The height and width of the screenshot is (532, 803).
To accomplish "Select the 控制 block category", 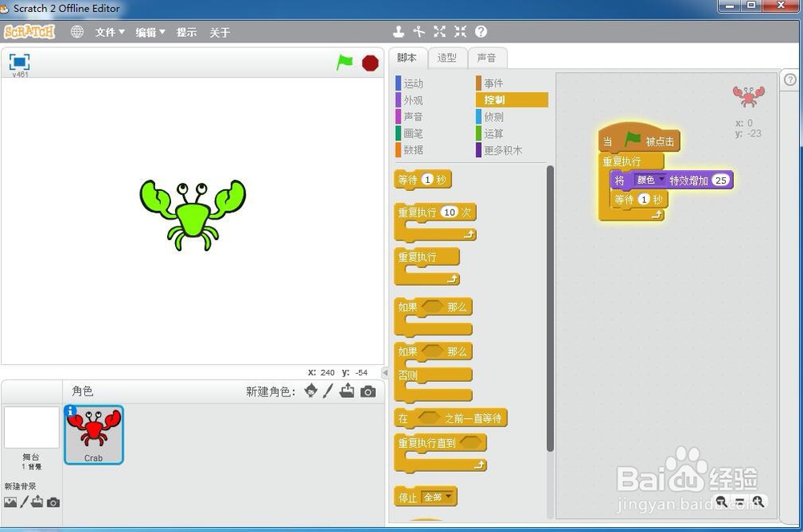I will [x=512, y=99].
